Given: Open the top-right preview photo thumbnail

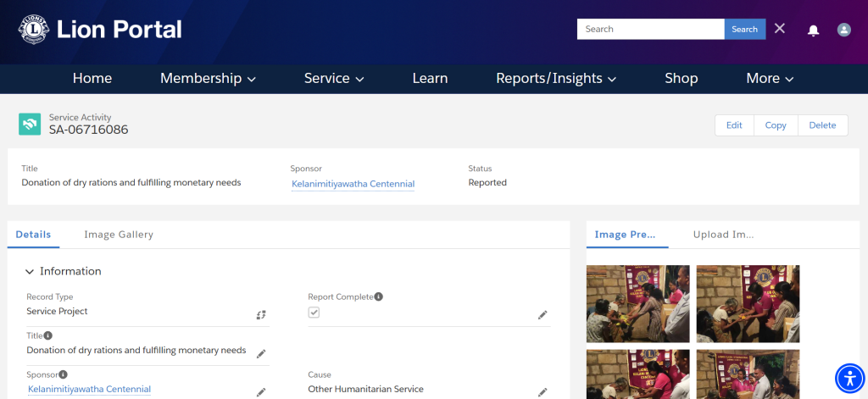Looking at the screenshot, I should [x=748, y=304].
